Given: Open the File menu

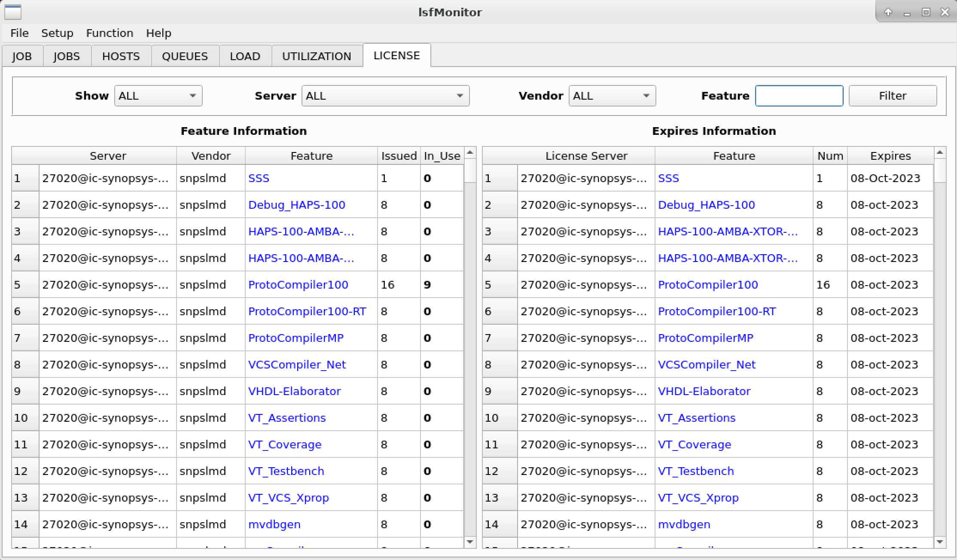Looking at the screenshot, I should (19, 33).
